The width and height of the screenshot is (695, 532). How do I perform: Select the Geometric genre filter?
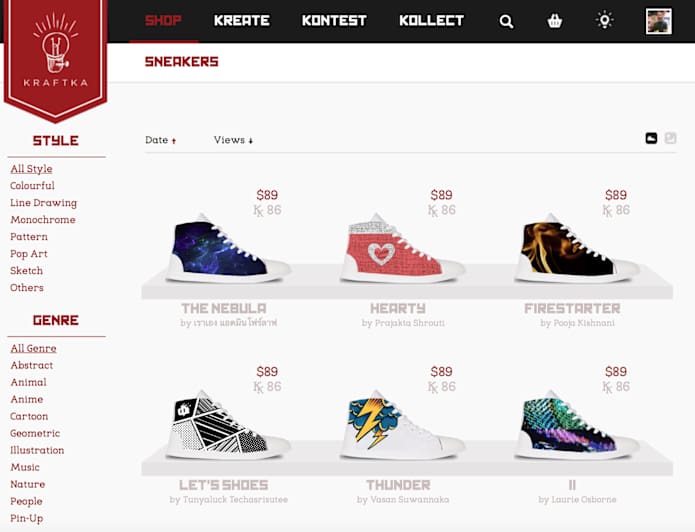(35, 434)
